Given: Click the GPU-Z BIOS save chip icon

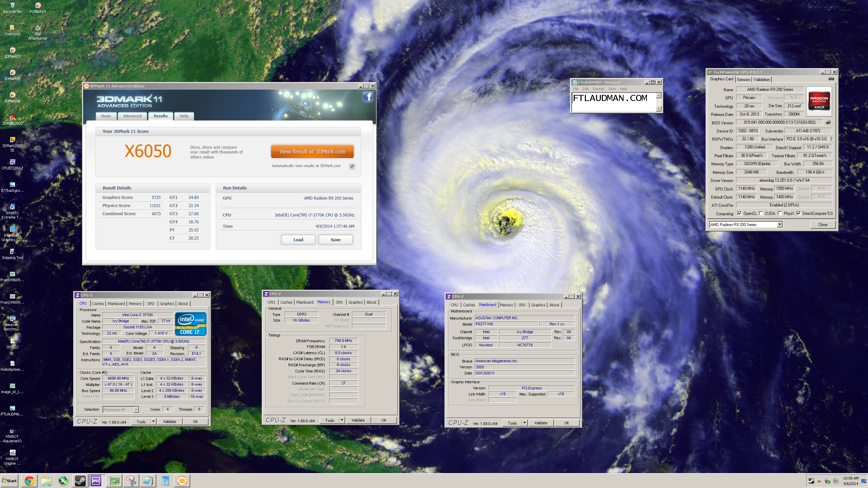Looking at the screenshot, I should (x=828, y=122).
